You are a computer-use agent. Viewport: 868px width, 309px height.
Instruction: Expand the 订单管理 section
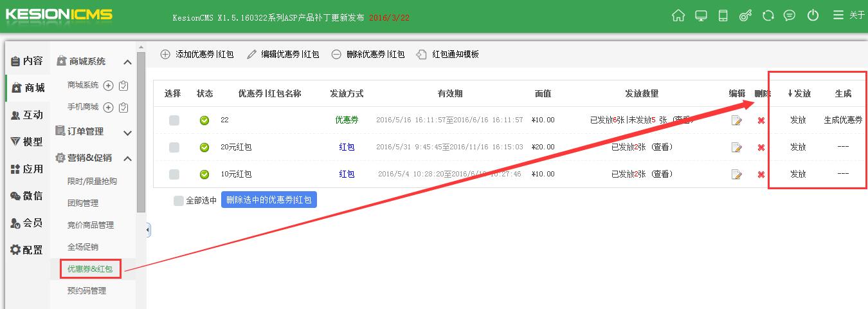127,133
